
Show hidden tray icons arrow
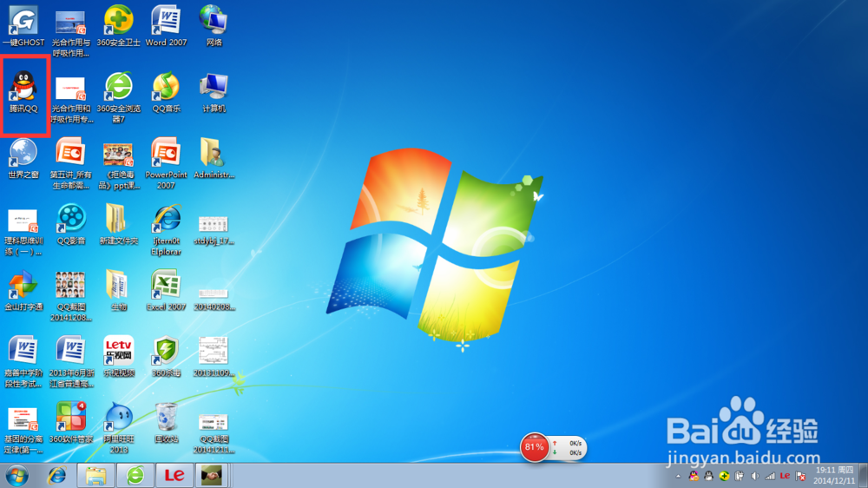coord(678,477)
